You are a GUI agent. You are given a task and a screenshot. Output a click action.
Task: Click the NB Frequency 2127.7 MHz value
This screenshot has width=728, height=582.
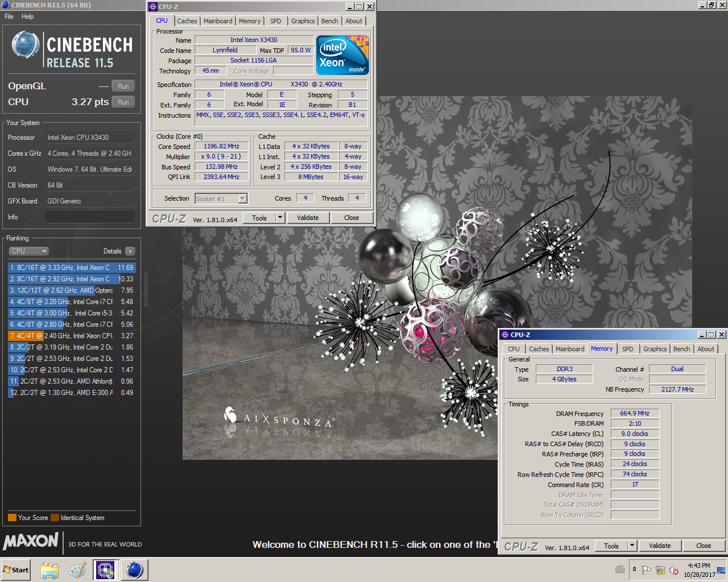[677, 389]
